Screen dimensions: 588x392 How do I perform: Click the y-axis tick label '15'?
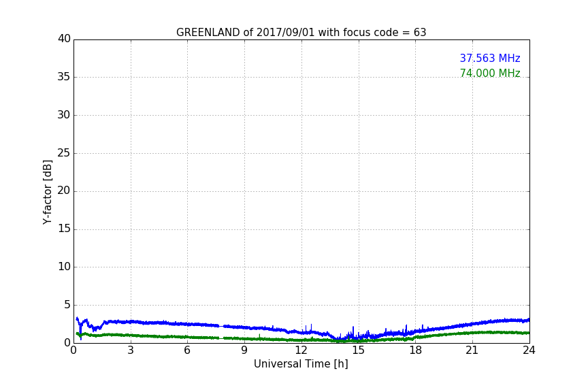tap(64, 229)
